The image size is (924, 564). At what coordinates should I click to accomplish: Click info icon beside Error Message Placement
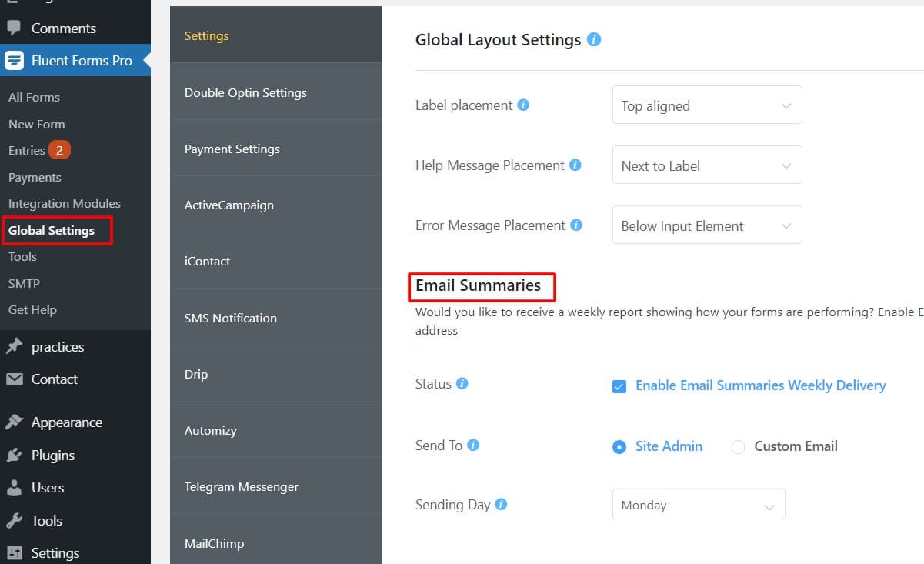coord(576,225)
